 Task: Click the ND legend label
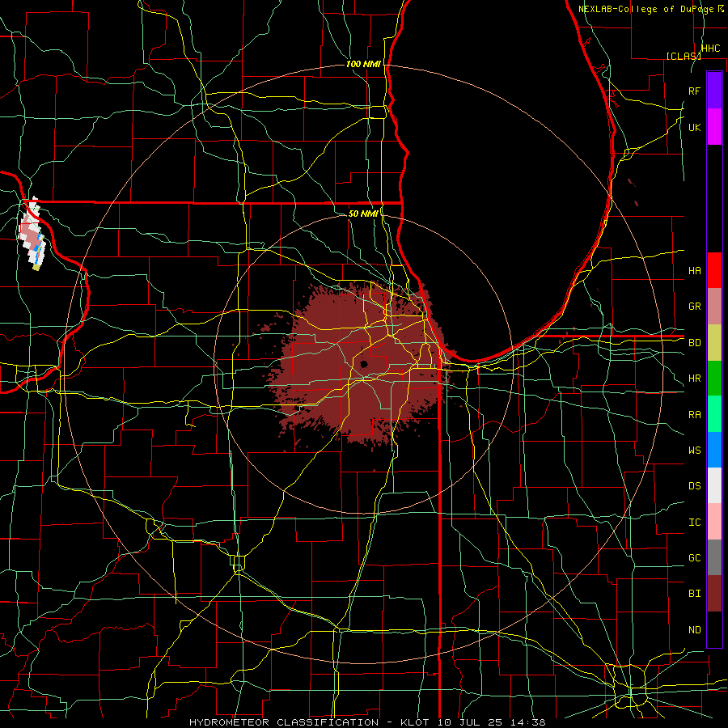[x=694, y=629]
